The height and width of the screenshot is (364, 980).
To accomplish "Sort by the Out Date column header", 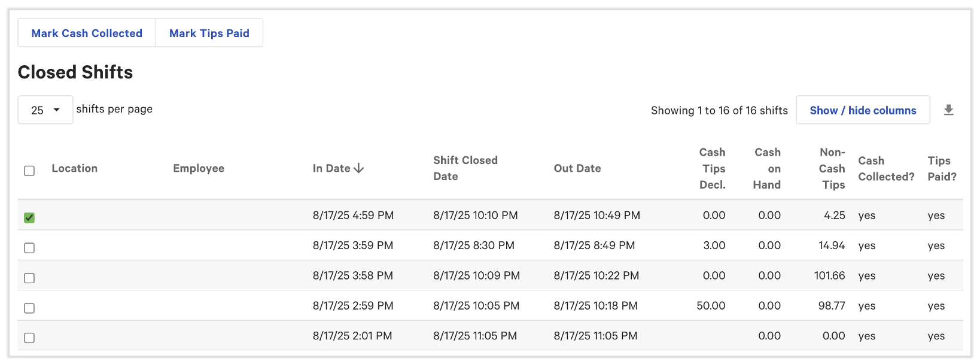I will pos(577,168).
